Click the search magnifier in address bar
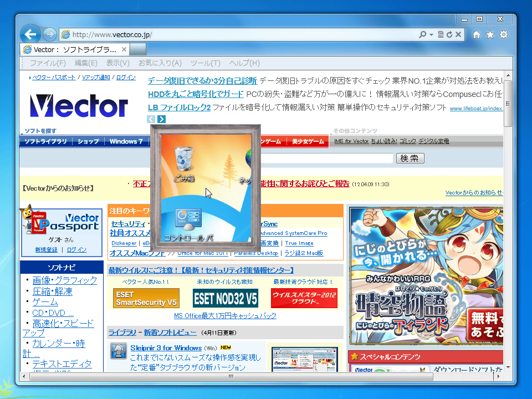Screen dimensions: 532x399 [x=422, y=34]
